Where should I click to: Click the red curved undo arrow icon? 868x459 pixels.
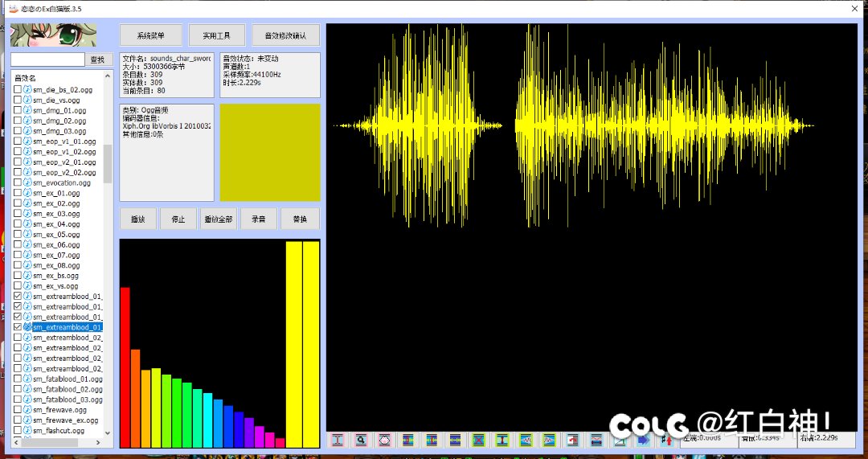point(572,441)
